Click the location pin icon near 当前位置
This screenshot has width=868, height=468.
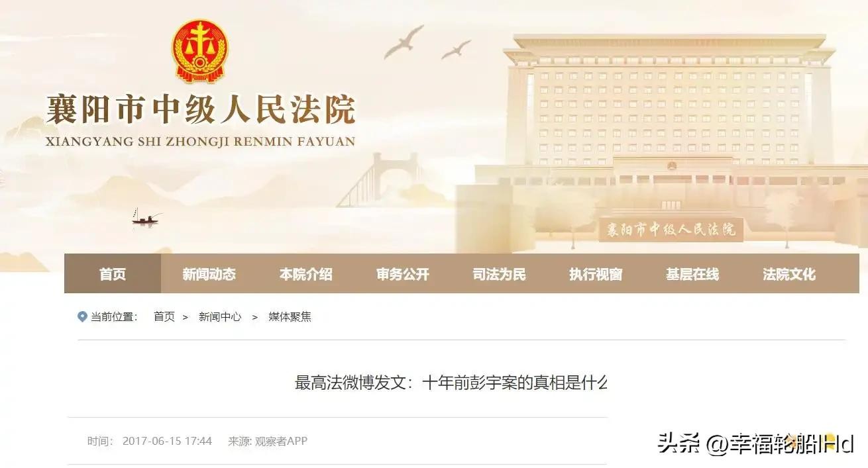point(82,316)
